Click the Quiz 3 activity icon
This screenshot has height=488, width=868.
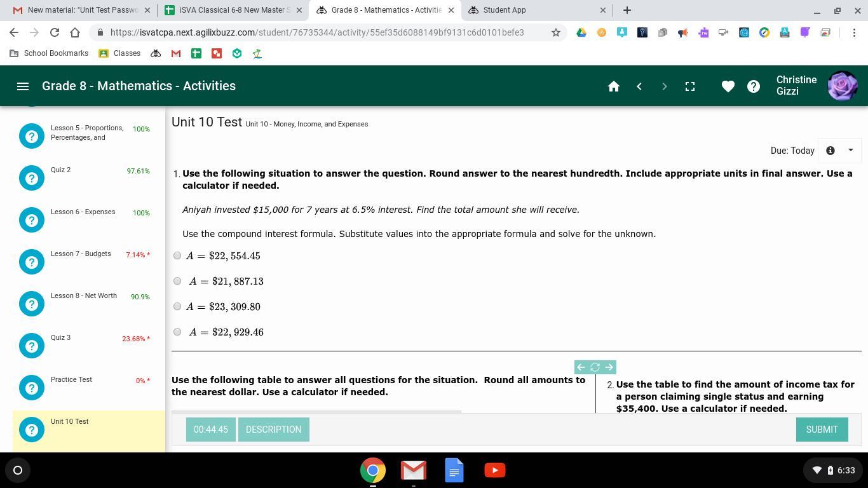click(32, 346)
